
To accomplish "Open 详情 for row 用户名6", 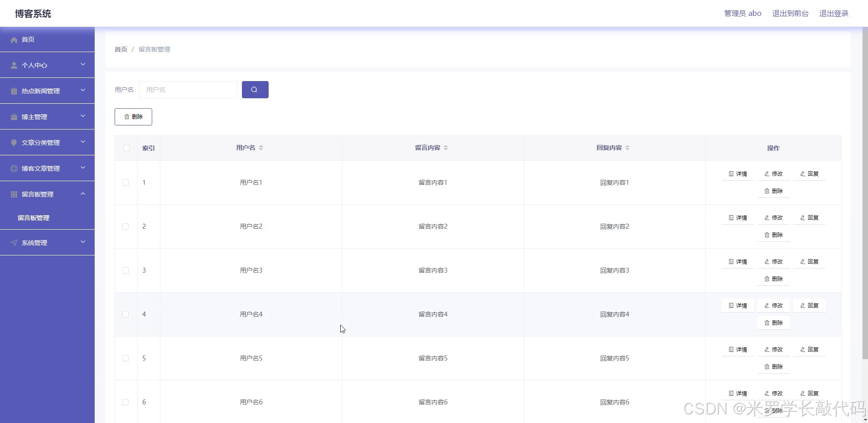I will pos(738,394).
